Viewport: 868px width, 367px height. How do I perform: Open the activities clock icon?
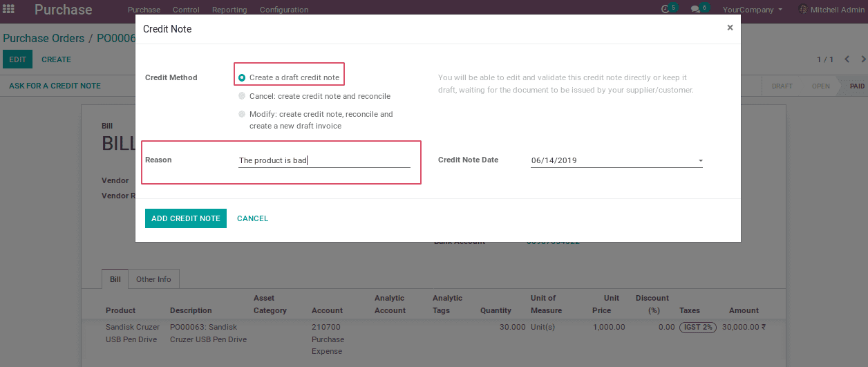[x=666, y=9]
